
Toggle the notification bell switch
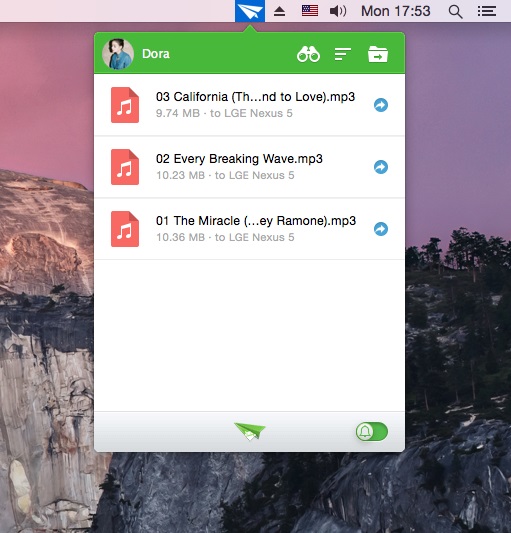coord(372,432)
